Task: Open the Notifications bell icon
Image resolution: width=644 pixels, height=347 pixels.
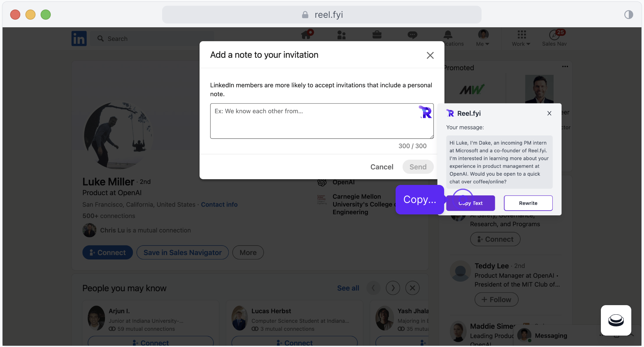Action: pyautogui.click(x=448, y=35)
